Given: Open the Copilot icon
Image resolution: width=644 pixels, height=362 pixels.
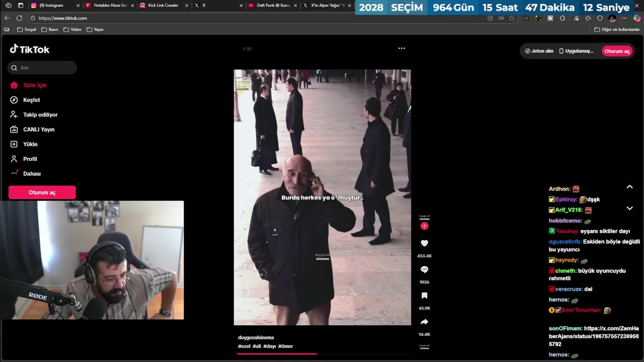Looking at the screenshot, I should (637, 18).
